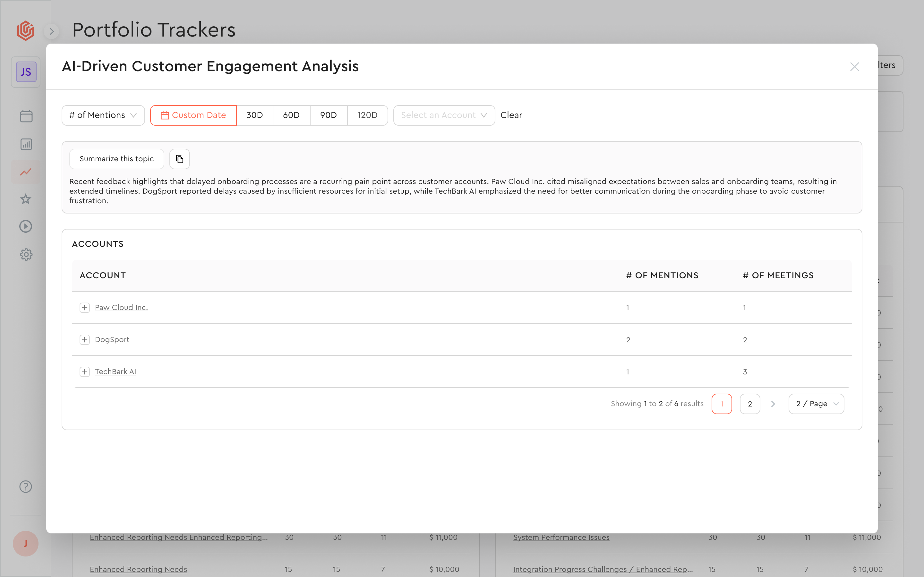Screen dimensions: 924x577
Task: Select the 90D date range
Action: click(x=328, y=115)
